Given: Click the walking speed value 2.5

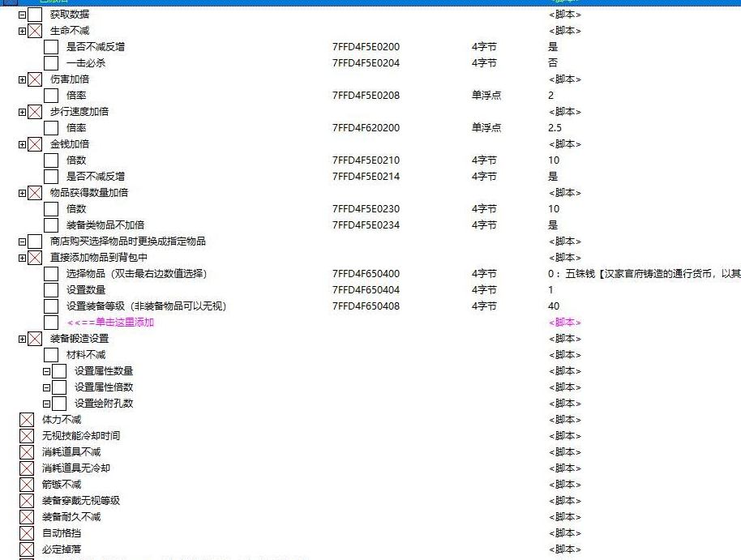Looking at the screenshot, I should 555,127.
